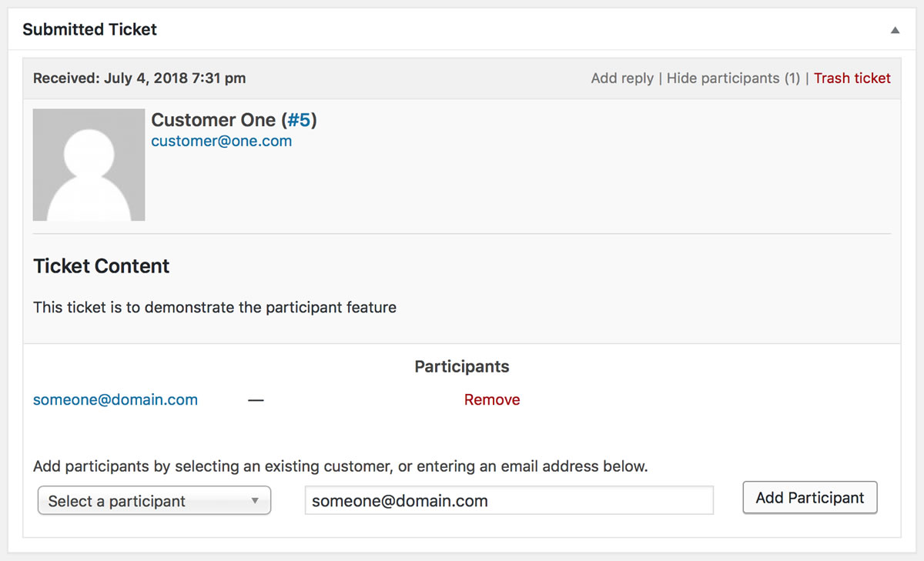Image resolution: width=924 pixels, height=561 pixels.
Task: Click the Add reply link
Action: point(622,78)
